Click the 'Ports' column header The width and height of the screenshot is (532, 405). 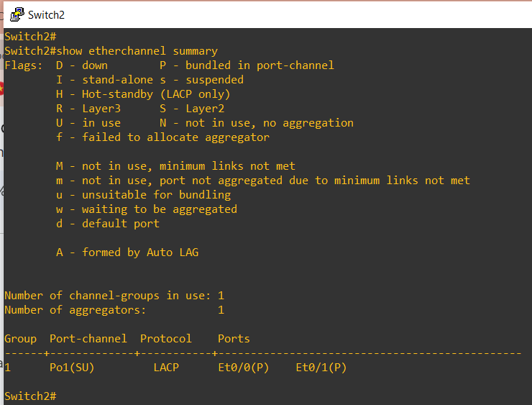[234, 339]
